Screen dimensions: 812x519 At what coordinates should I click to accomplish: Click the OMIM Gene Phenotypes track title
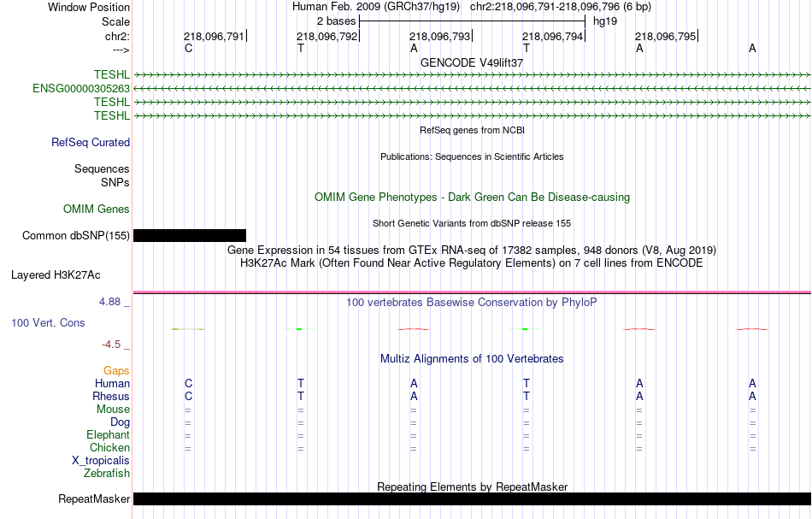coord(472,198)
